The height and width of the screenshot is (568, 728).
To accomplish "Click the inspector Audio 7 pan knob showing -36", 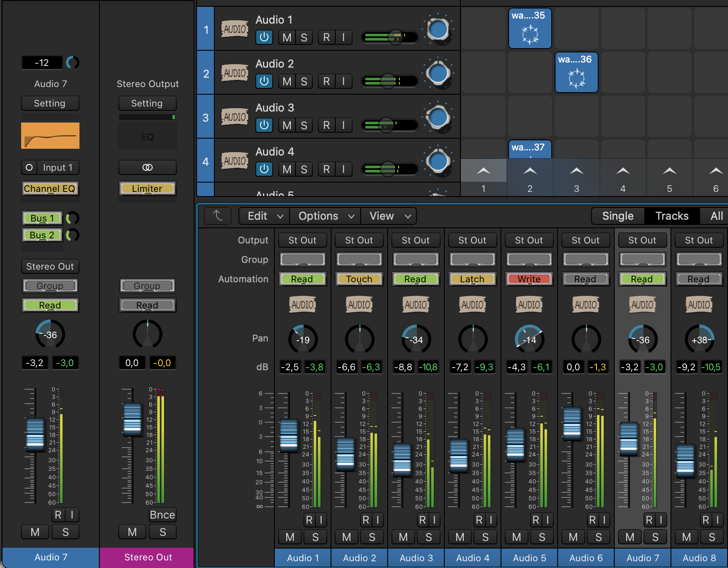I will coord(50,335).
